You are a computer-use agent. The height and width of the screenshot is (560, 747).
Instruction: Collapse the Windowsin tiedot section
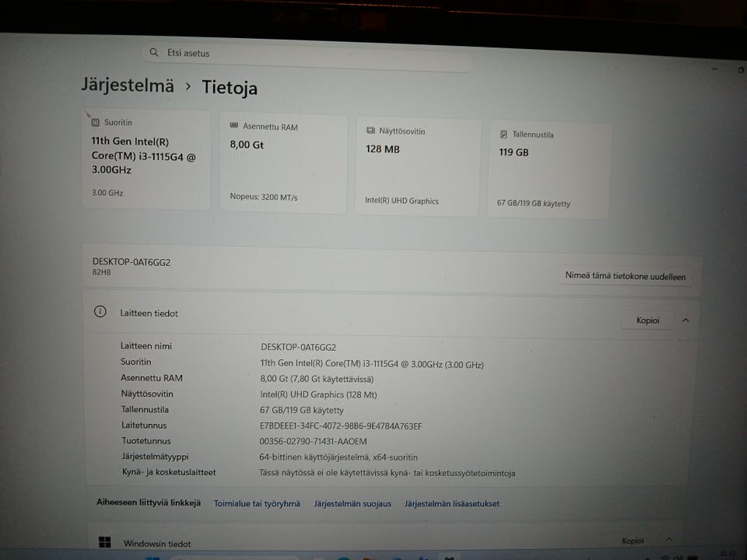pyautogui.click(x=669, y=539)
